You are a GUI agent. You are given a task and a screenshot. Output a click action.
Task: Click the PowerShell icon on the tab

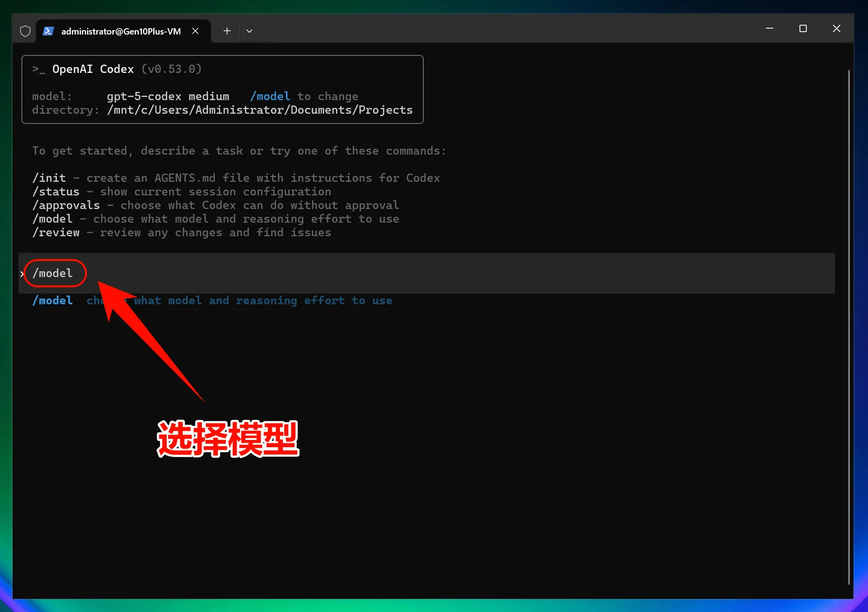48,31
